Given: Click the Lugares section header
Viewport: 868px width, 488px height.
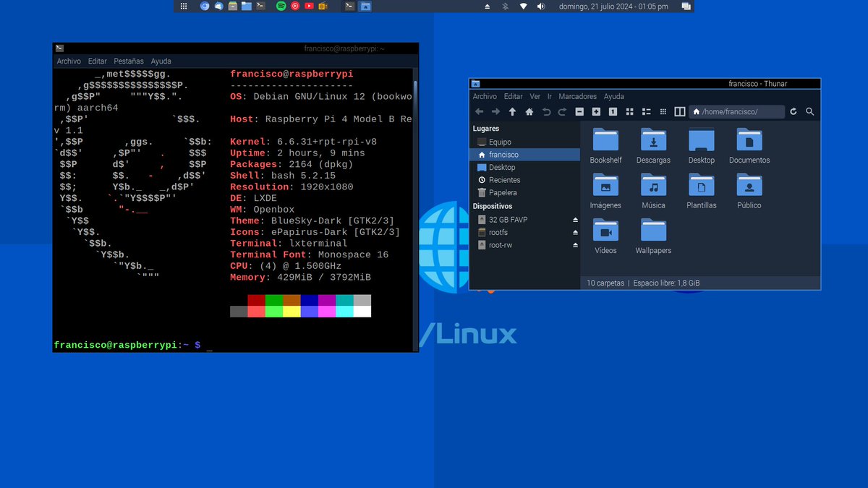Looking at the screenshot, I should (x=486, y=129).
